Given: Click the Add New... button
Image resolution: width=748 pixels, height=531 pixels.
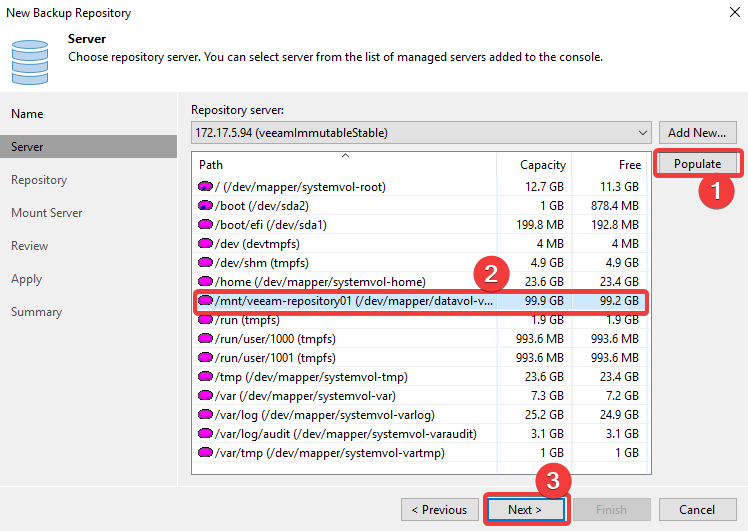Looking at the screenshot, I should click(697, 133).
